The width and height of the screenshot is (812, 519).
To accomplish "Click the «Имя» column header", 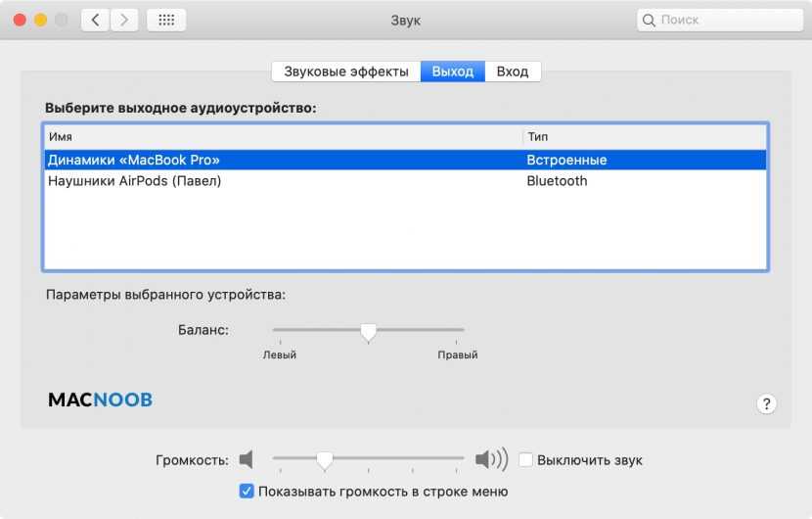I will (x=61, y=137).
